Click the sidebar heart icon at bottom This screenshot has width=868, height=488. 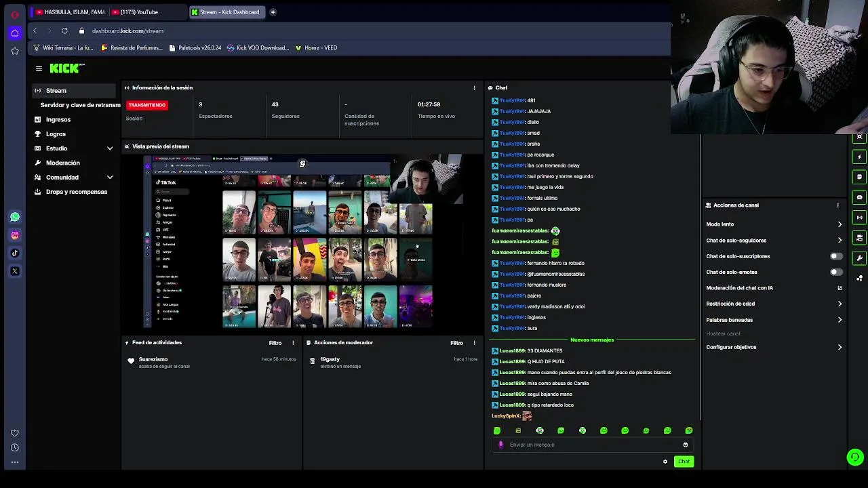pyautogui.click(x=15, y=433)
